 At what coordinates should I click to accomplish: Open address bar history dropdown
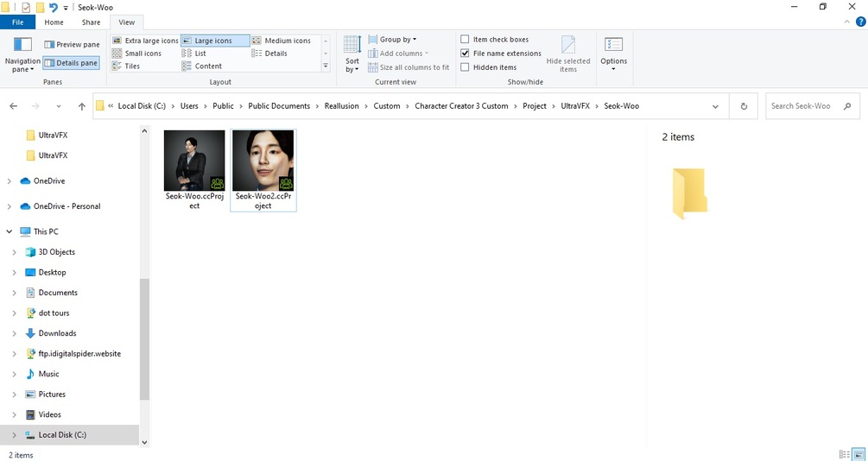point(715,106)
